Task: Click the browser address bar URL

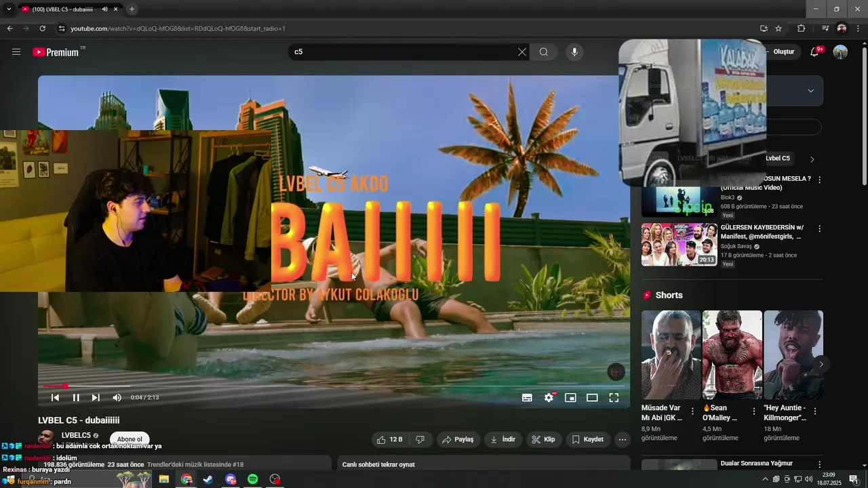Action: [178, 28]
